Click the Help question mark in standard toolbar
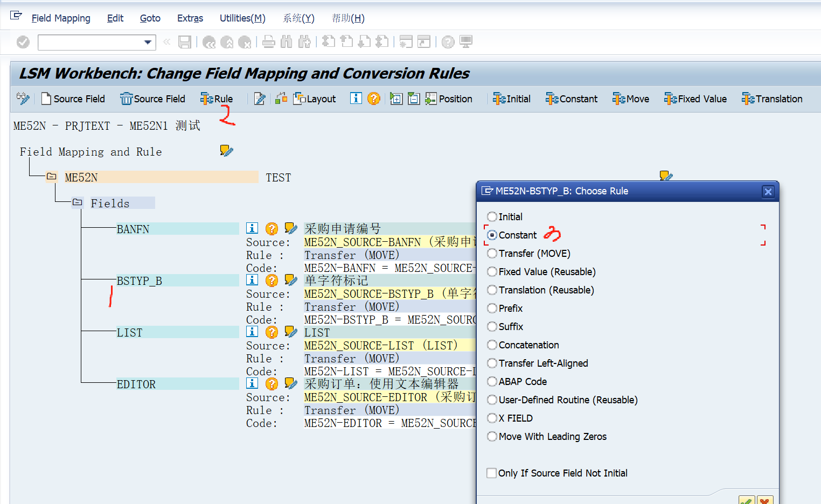The image size is (821, 504). pyautogui.click(x=448, y=42)
